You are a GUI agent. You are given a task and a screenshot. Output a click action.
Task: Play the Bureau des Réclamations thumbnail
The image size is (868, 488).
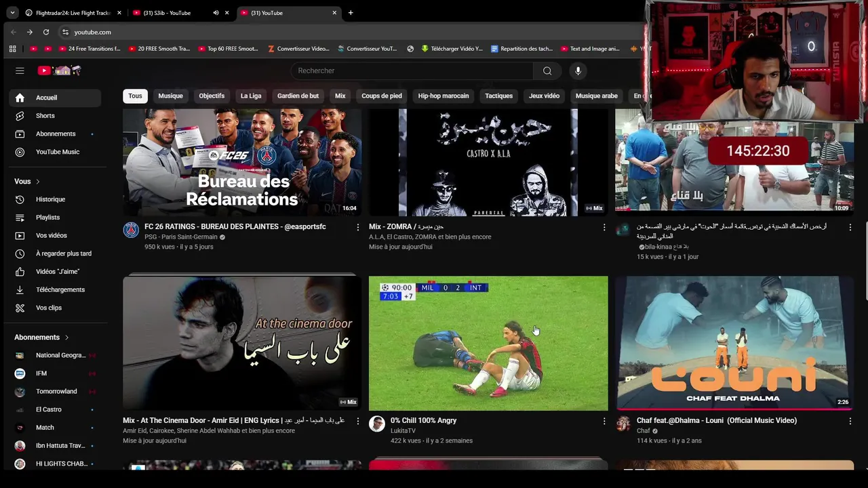pos(242,163)
